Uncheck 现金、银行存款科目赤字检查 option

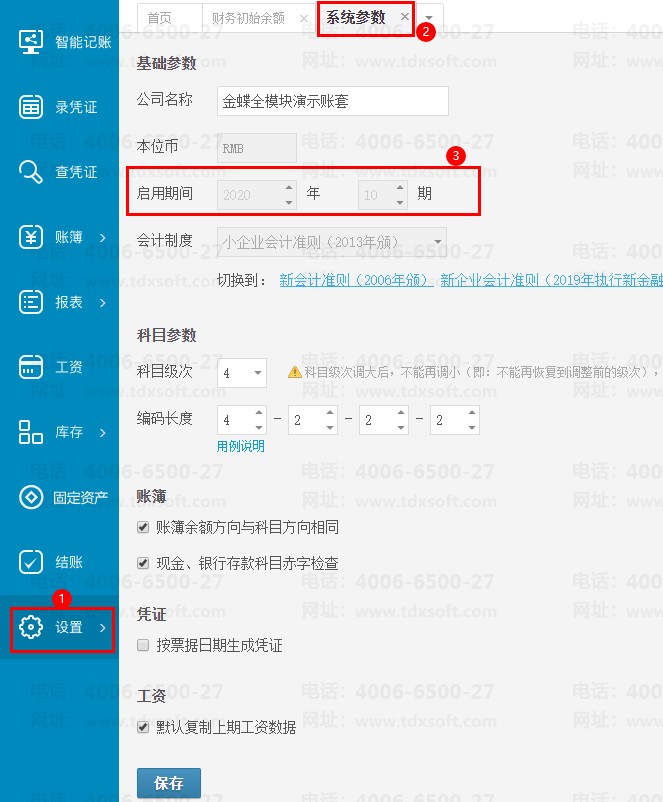coord(143,564)
